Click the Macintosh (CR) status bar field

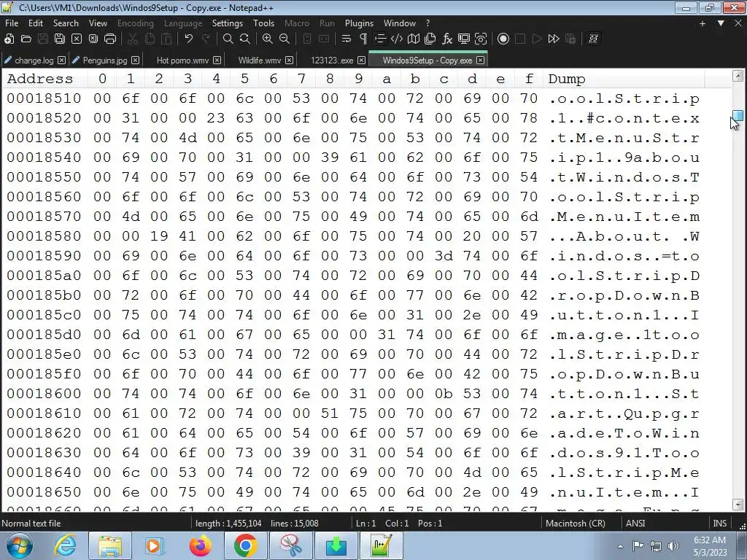click(x=576, y=524)
